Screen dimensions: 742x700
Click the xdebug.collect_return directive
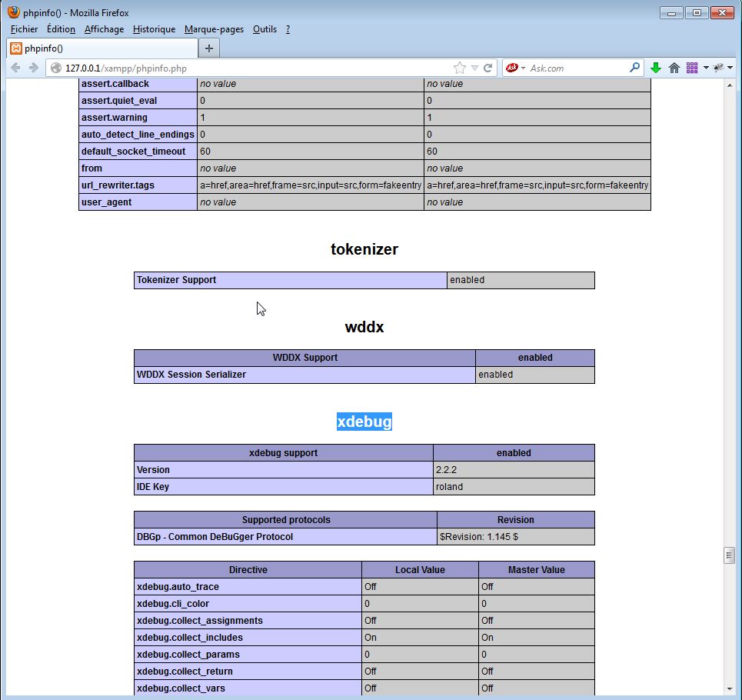248,672
